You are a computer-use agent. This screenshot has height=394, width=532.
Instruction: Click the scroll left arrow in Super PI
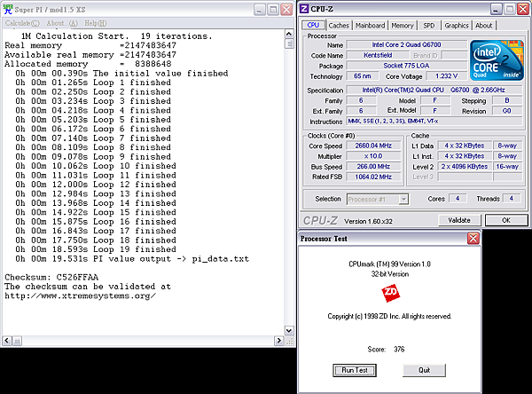tap(7, 341)
